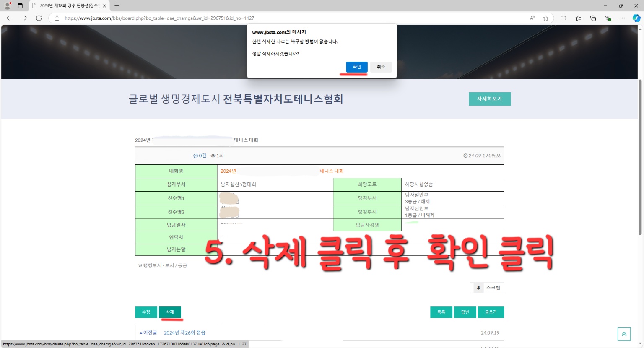
Task: Confirm deletion with 확인 button
Action: [357, 67]
